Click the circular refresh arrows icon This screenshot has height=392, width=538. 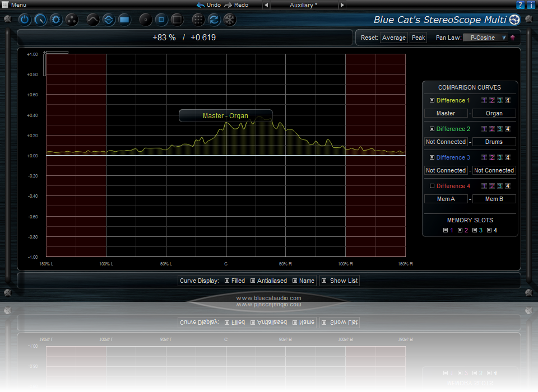pyautogui.click(x=214, y=20)
